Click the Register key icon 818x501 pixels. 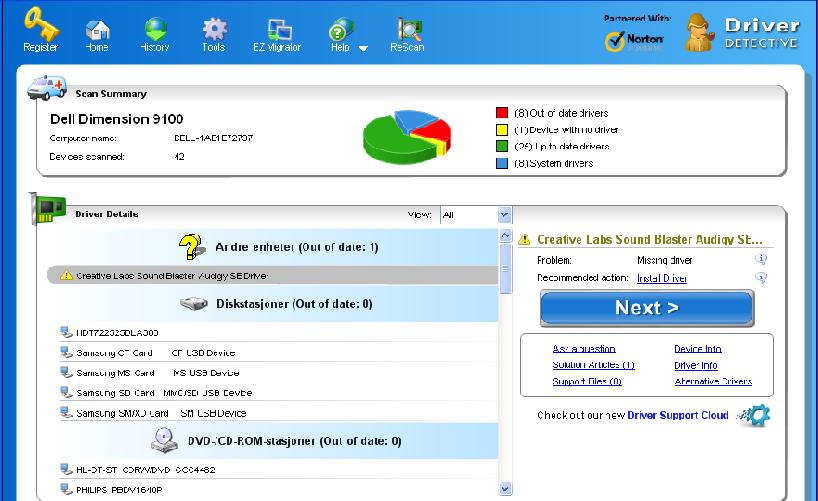tap(41, 24)
